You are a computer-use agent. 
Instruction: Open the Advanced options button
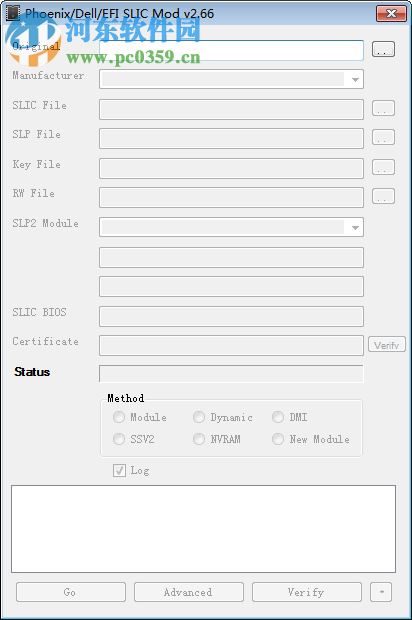click(x=189, y=592)
